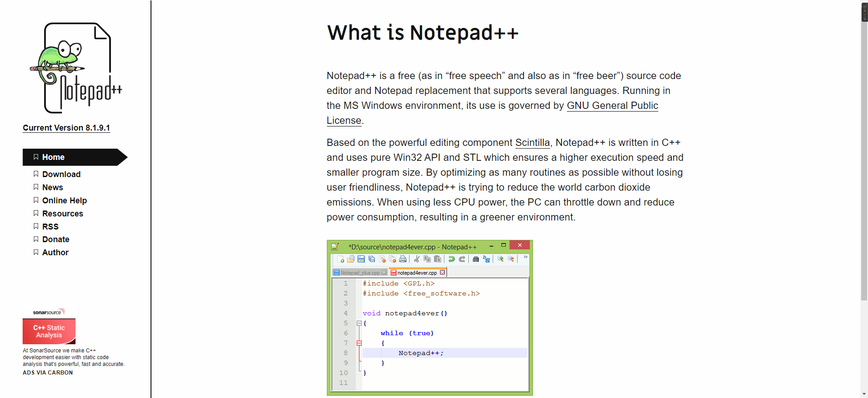Follow the Scintilla link
This screenshot has height=398, width=868.
point(533,143)
